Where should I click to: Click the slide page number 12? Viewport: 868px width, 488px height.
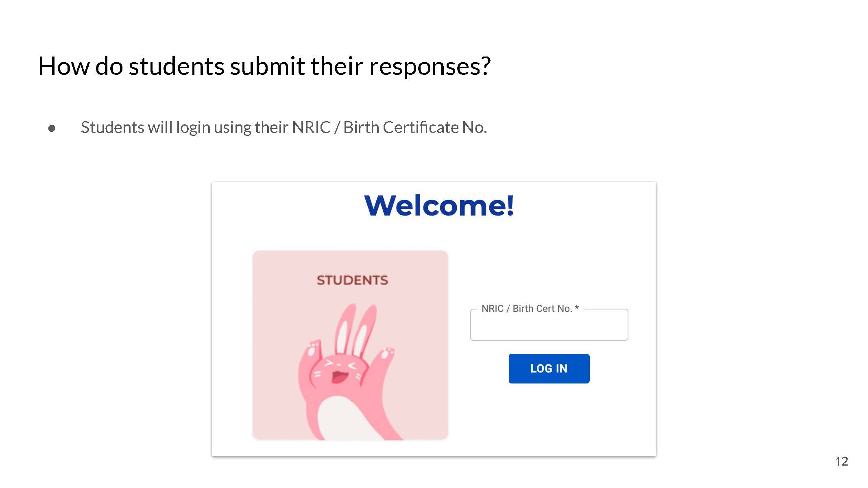click(841, 462)
